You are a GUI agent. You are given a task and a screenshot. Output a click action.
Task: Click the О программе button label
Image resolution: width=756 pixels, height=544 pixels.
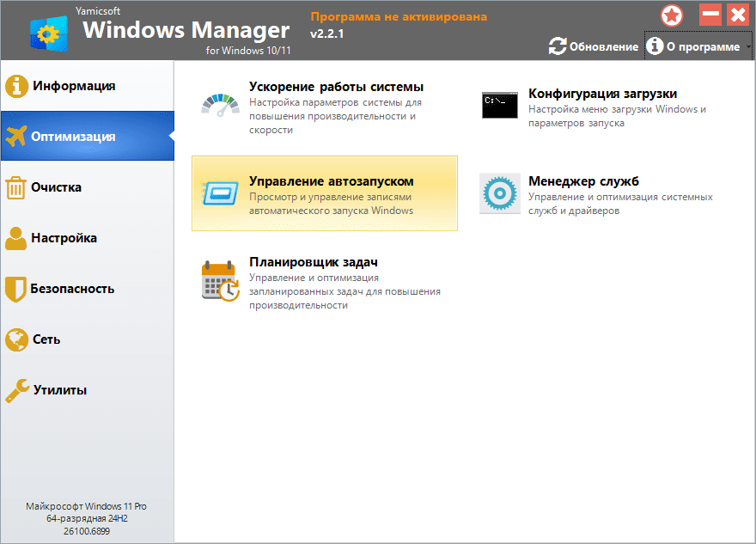coord(703,46)
